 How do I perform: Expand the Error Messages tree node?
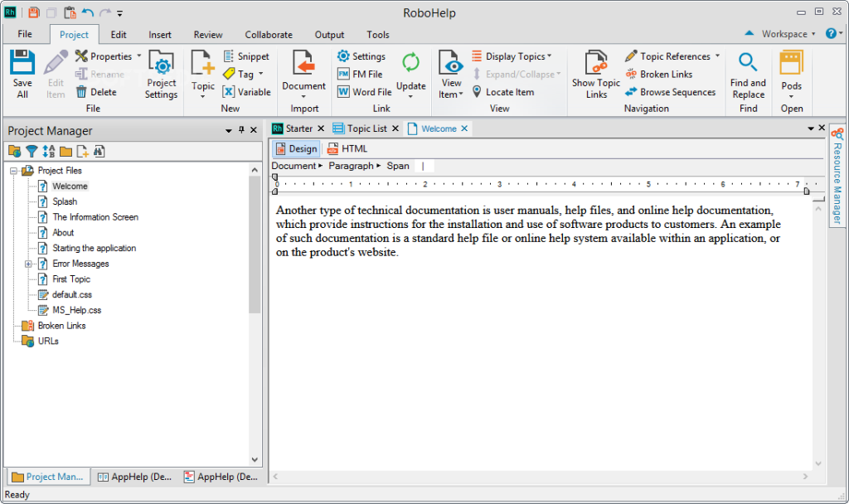(27, 263)
